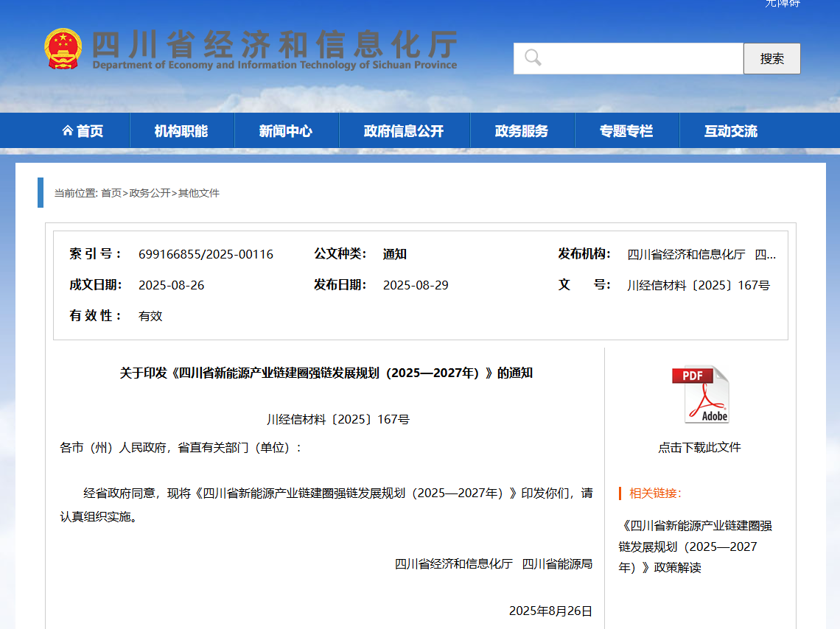Open the 互动交流 menu

pyautogui.click(x=731, y=130)
